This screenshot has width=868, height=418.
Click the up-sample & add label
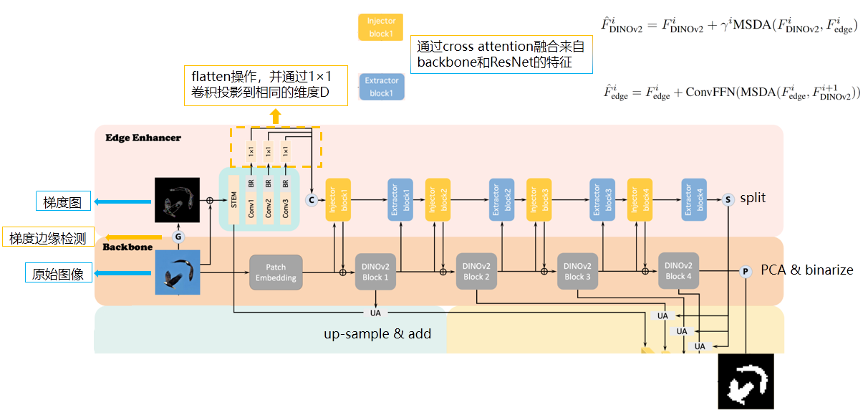(378, 334)
